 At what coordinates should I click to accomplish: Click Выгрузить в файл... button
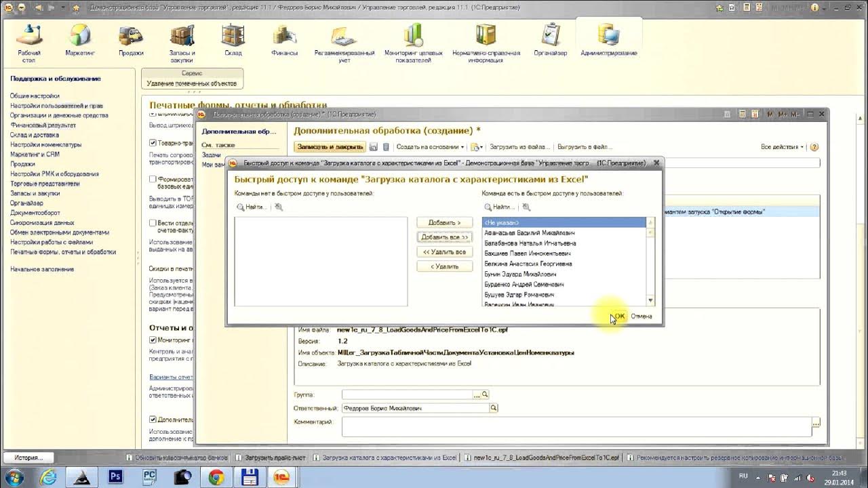(x=585, y=147)
